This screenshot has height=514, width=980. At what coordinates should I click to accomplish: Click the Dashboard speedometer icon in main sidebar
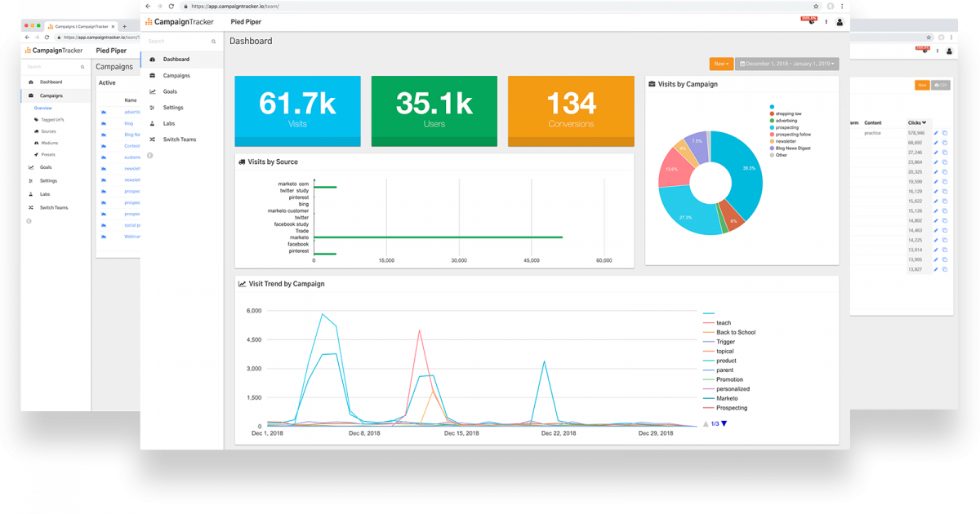(x=152, y=60)
